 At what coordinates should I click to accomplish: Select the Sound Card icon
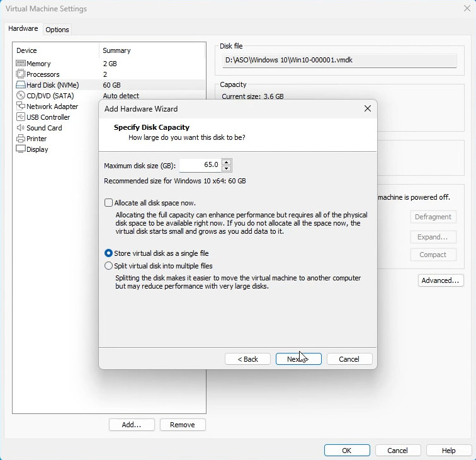[x=20, y=128]
